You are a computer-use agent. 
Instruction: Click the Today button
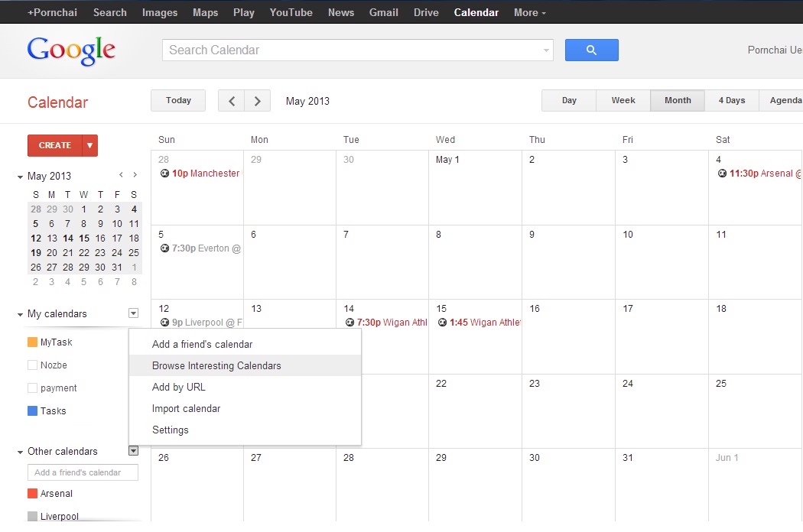pyautogui.click(x=178, y=100)
